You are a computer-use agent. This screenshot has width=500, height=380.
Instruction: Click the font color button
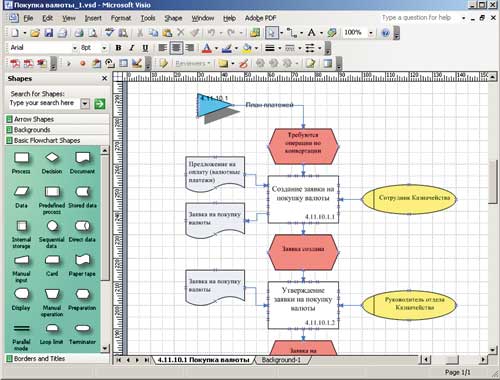pyautogui.click(x=207, y=48)
